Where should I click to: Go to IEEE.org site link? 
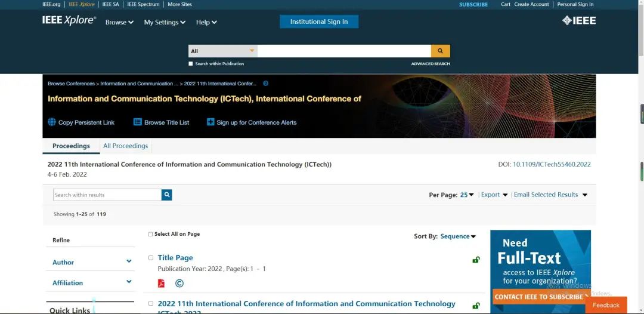(51, 5)
